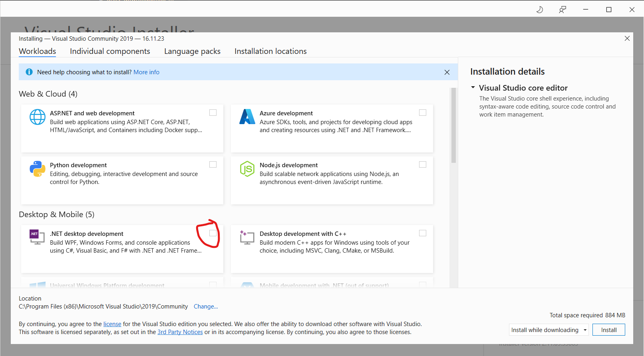The height and width of the screenshot is (356, 644).
Task: Open the license link
Action: 112,324
